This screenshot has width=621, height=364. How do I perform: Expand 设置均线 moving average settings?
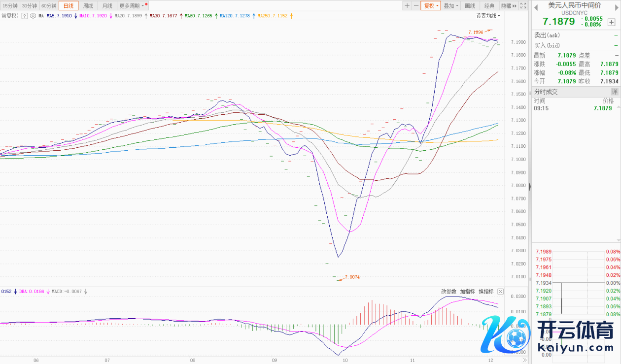pos(487,16)
